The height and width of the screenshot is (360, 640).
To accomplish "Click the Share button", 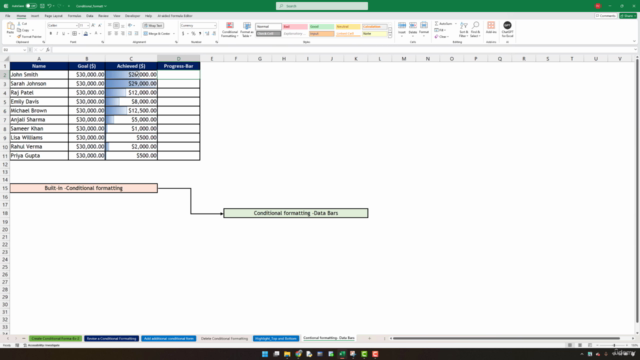I will (628, 16).
